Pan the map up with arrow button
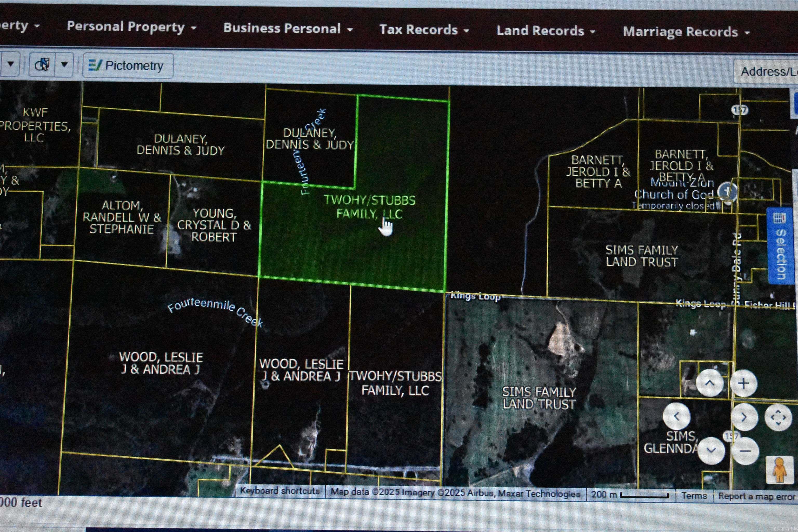The width and height of the screenshot is (798, 532). pos(709,383)
